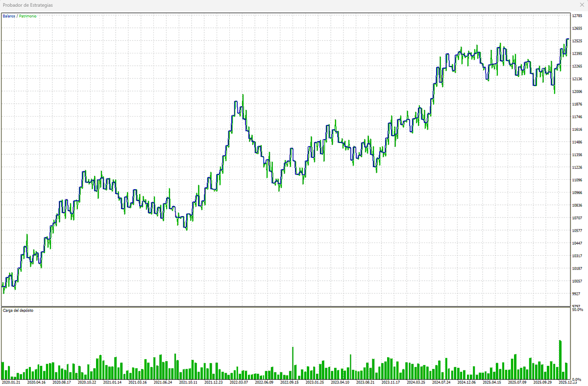Click the 12655 value on price axis

pos(577,28)
